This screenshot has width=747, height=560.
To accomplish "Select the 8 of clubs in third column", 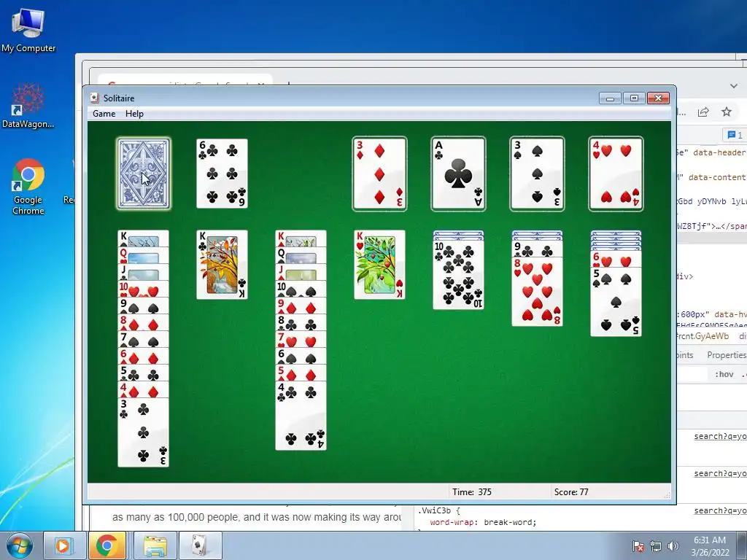I will tap(301, 322).
